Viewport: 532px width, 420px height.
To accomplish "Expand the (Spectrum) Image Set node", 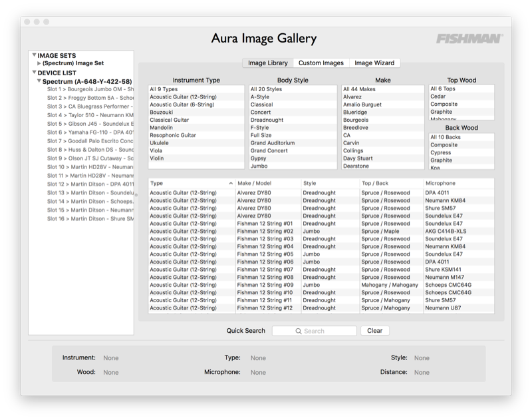I will 39,63.
